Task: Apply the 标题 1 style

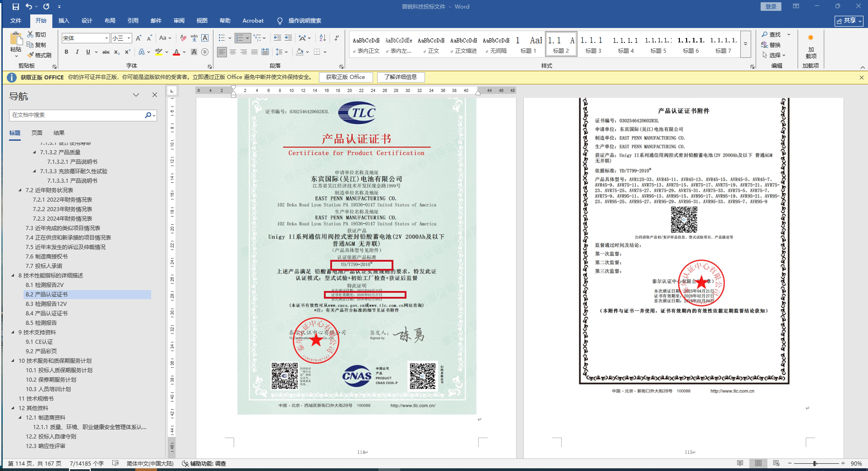Action: coord(528,44)
